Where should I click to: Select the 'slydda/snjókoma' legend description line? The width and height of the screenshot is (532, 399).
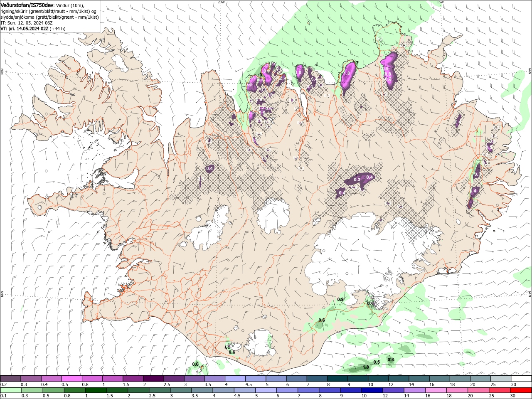[49, 17]
